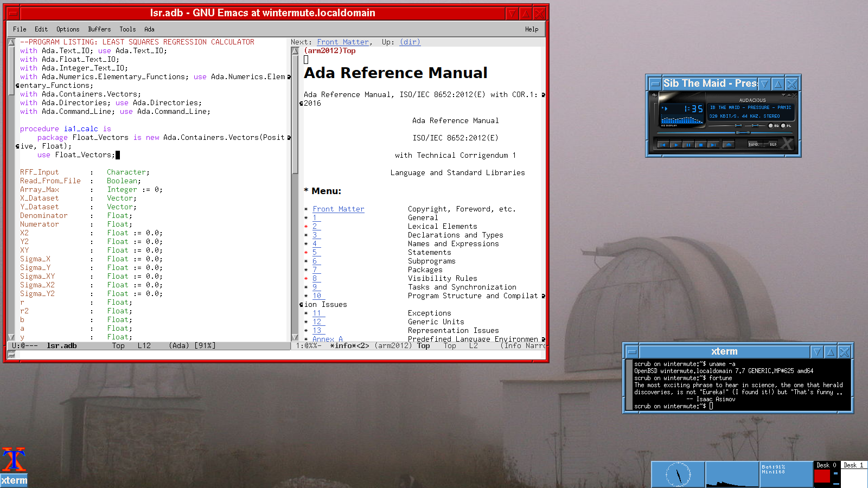Open the Buffers menu in Emacs
Screen dimensions: 868x488
(x=99, y=29)
